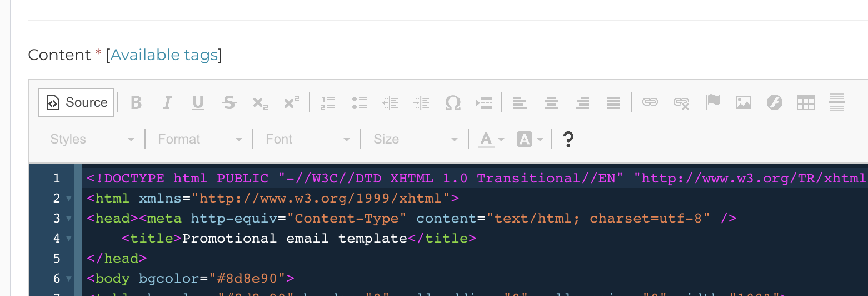Click the 'Promotional email template' title text
This screenshot has width=868, height=296.
295,238
